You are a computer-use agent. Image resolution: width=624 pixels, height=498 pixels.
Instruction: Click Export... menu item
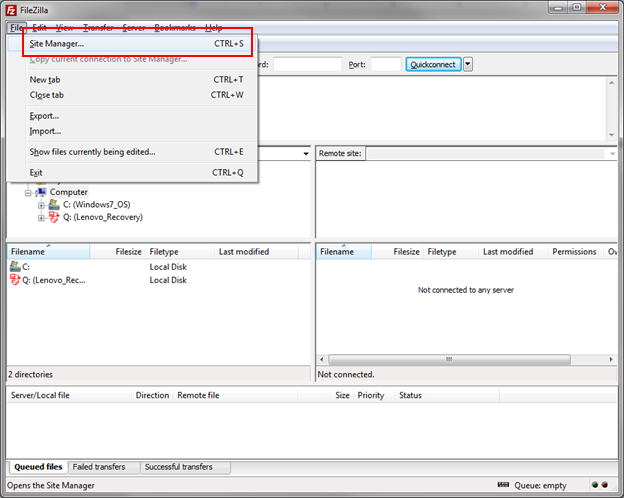point(133,116)
